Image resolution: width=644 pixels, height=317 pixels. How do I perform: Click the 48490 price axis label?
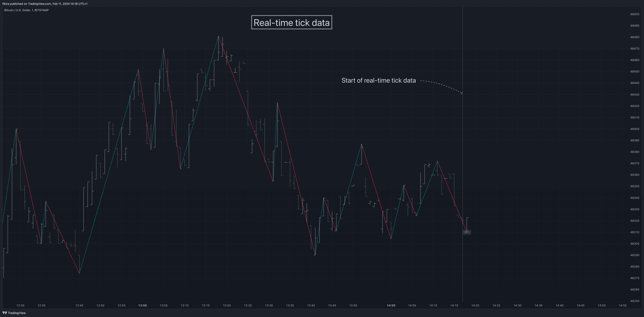635,26
